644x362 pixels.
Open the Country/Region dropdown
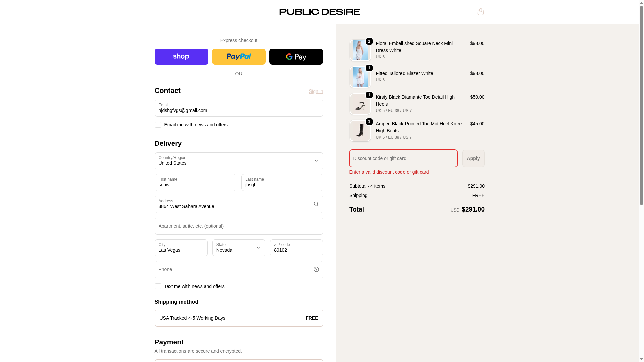pyautogui.click(x=238, y=161)
